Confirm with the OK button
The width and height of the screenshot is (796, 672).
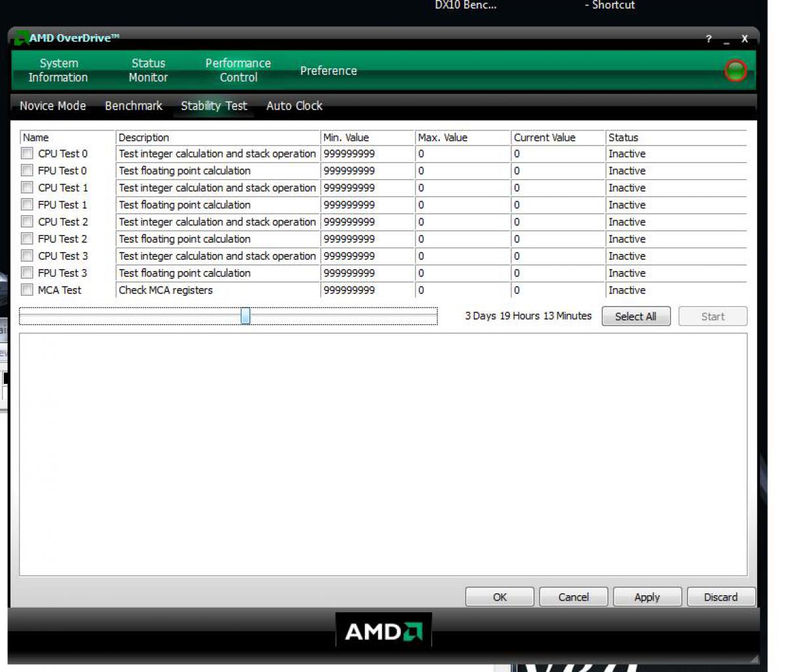(500, 597)
